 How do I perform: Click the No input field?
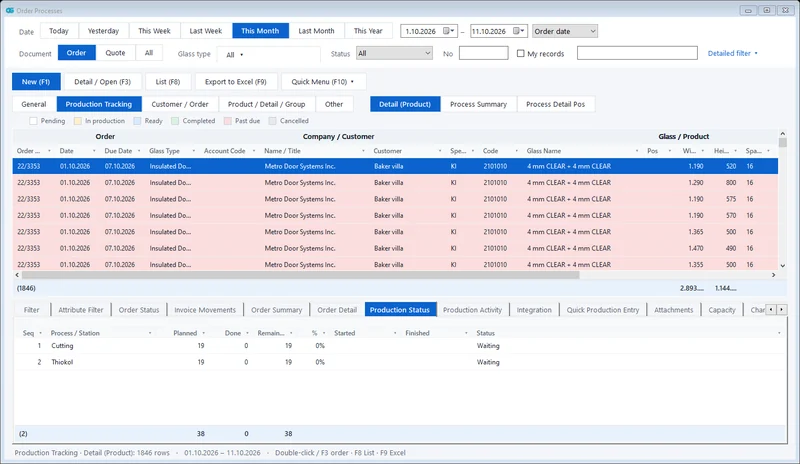483,53
